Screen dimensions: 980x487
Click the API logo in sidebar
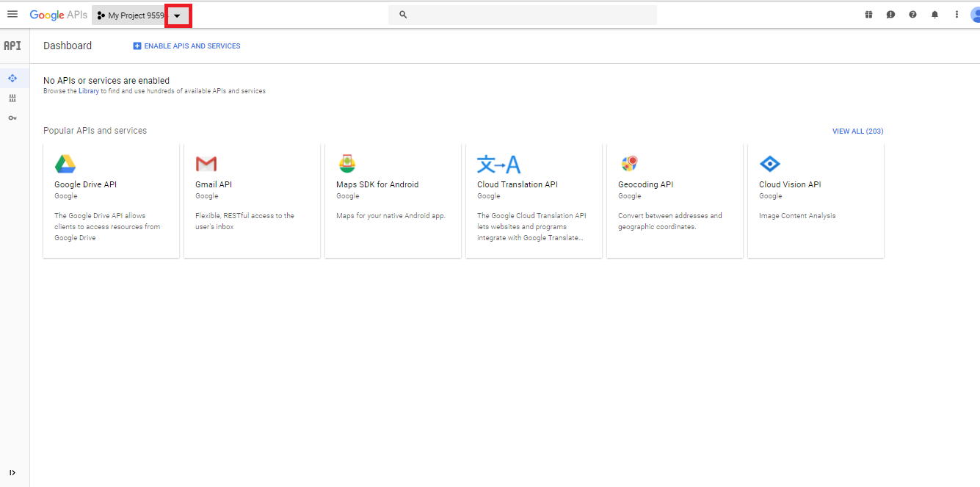pos(12,46)
